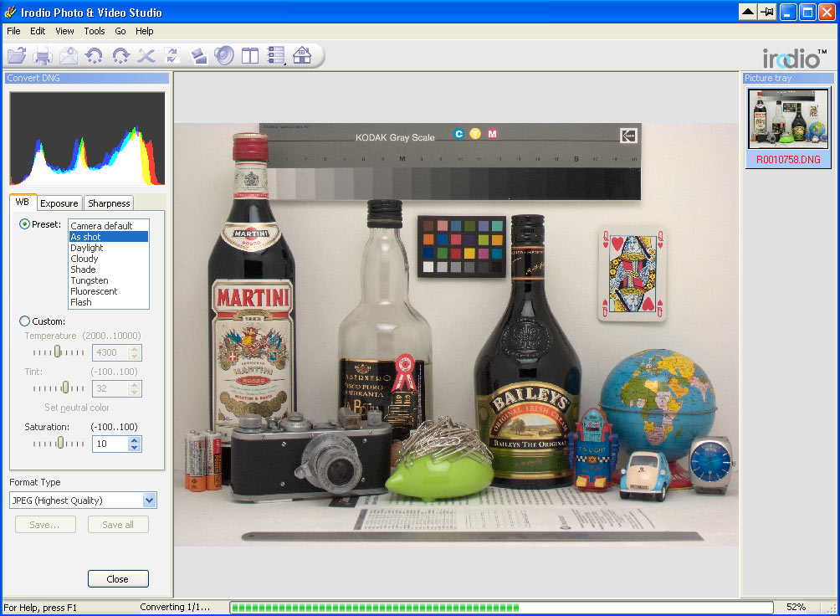Click the Home toolbar icon
Image resolution: width=840 pixels, height=616 pixels.
[303, 56]
